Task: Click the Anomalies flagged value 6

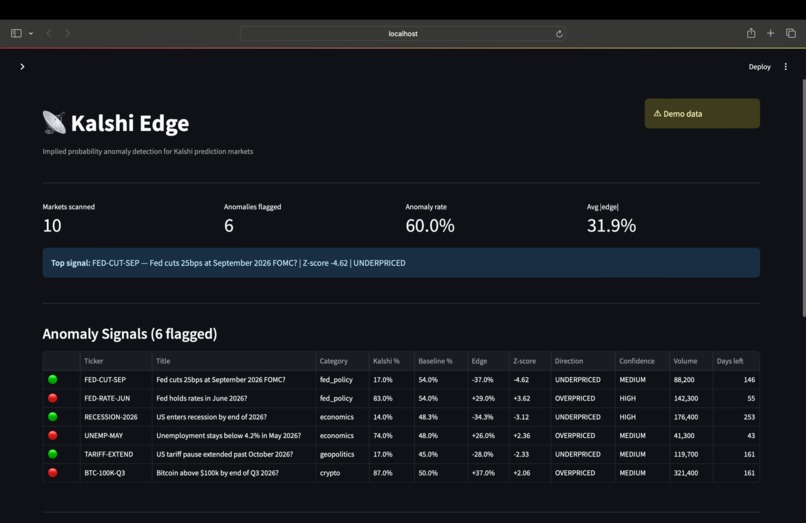Action: tap(229, 226)
